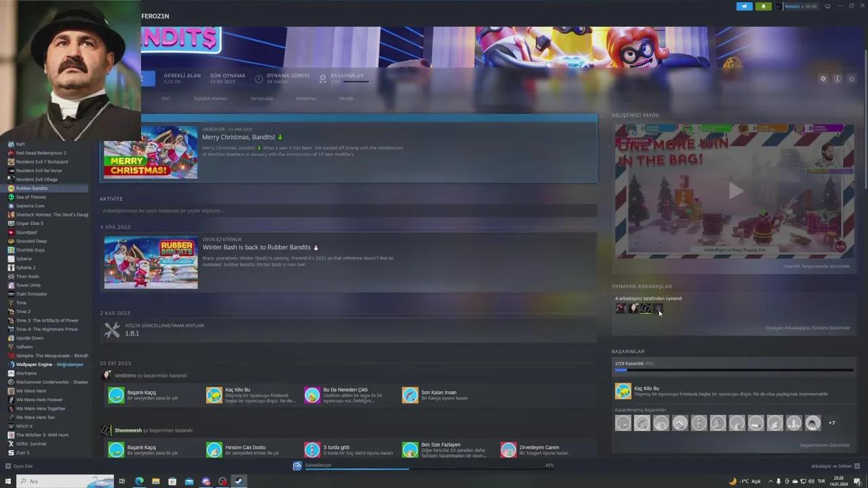
Task: Open Topluluk Merkezi tab
Action: point(210,98)
